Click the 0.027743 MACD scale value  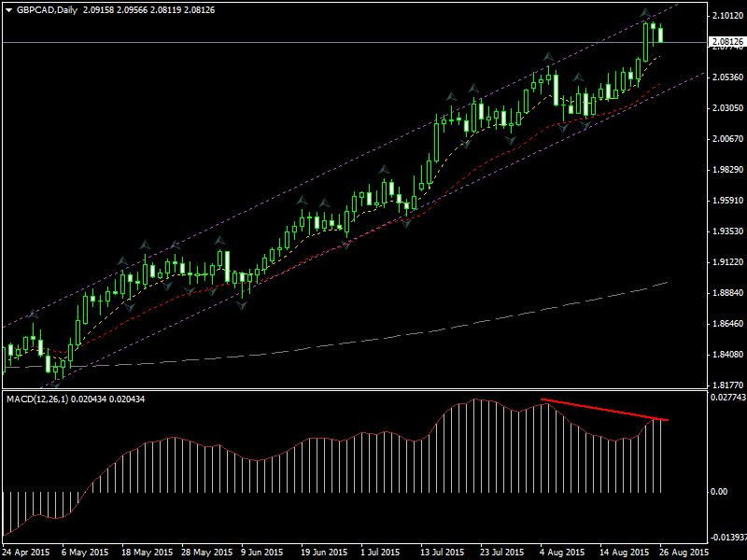pyautogui.click(x=728, y=397)
